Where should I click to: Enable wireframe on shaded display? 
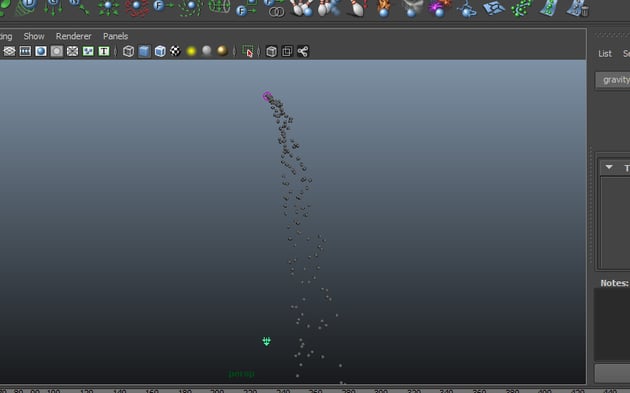(160, 51)
